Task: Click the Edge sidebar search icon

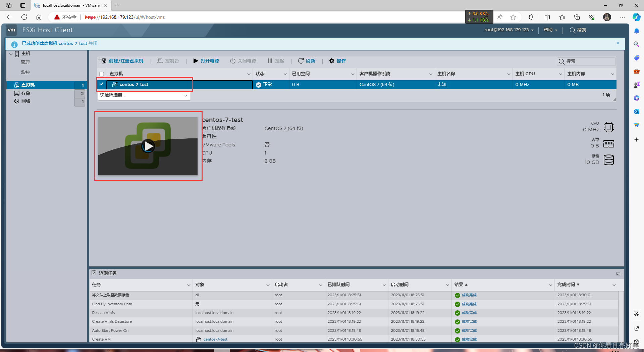Action: 636,44
